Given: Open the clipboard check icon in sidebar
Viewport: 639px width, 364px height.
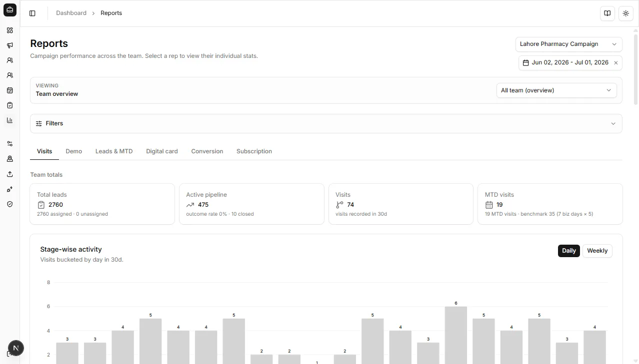Looking at the screenshot, I should click(10, 105).
